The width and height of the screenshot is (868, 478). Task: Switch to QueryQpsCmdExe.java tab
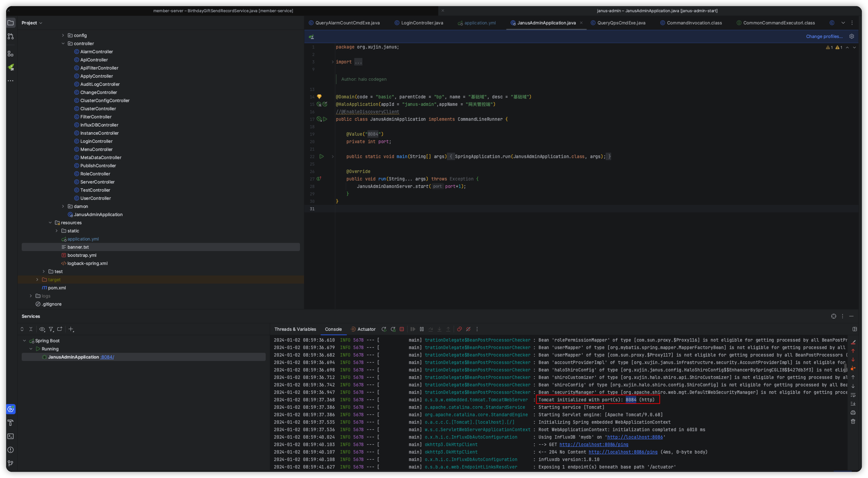618,23
